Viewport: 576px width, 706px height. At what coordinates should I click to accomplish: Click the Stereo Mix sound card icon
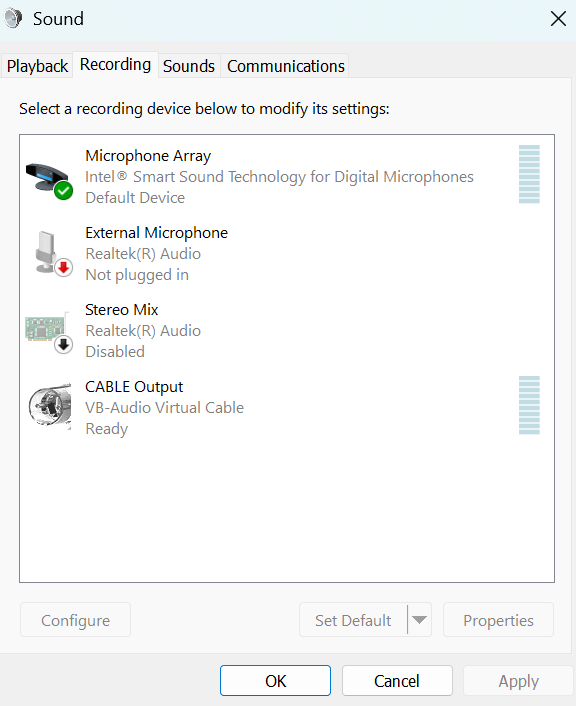pyautogui.click(x=49, y=332)
